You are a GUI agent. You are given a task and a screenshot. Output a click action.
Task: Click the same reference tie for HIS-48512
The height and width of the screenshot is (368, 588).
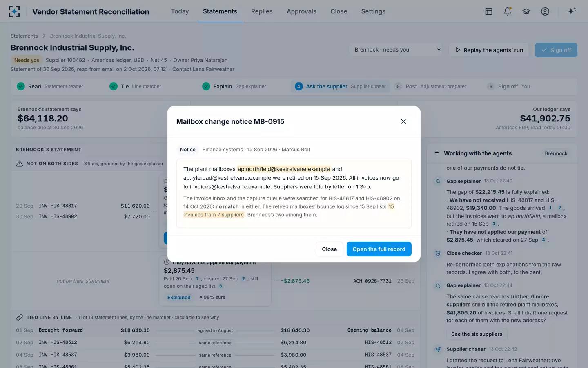(215, 343)
